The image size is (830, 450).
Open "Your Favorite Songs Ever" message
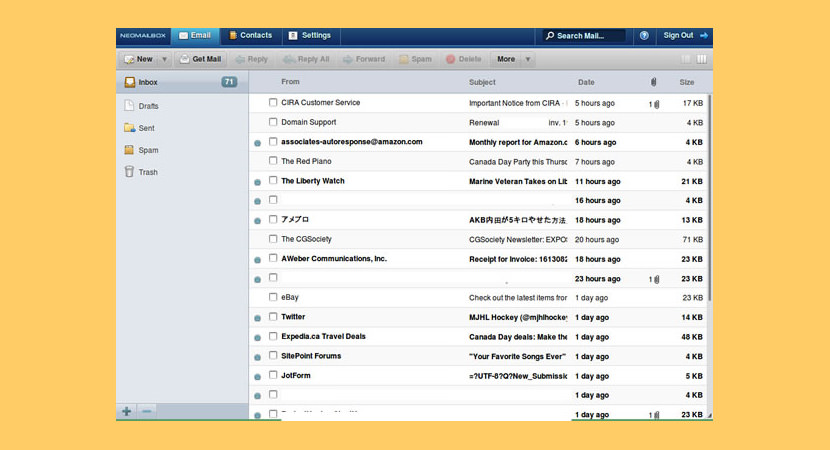(x=517, y=357)
